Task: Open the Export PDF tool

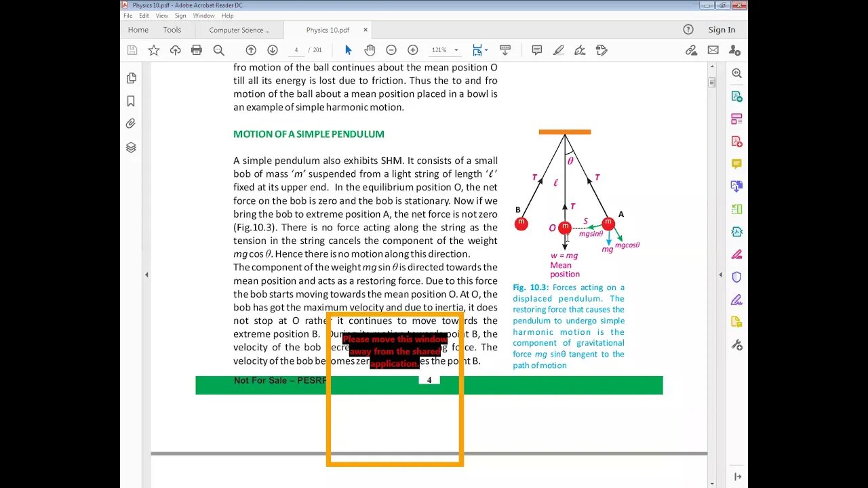Action: (x=736, y=96)
